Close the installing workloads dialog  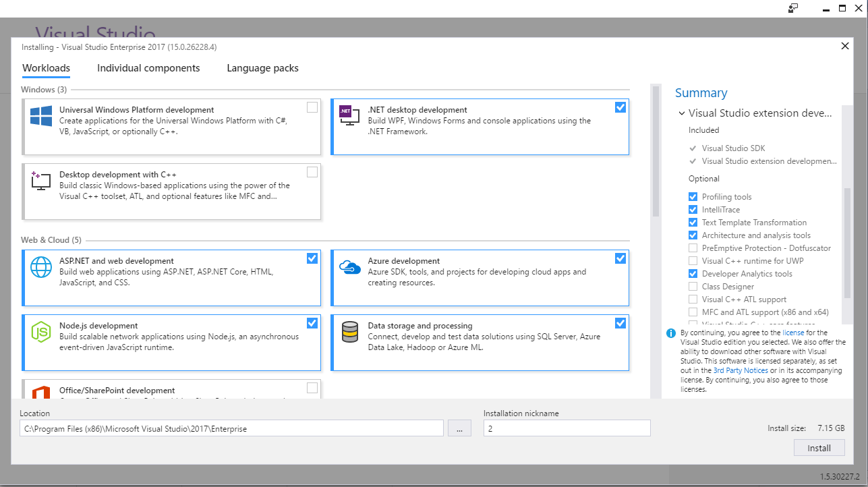point(845,46)
